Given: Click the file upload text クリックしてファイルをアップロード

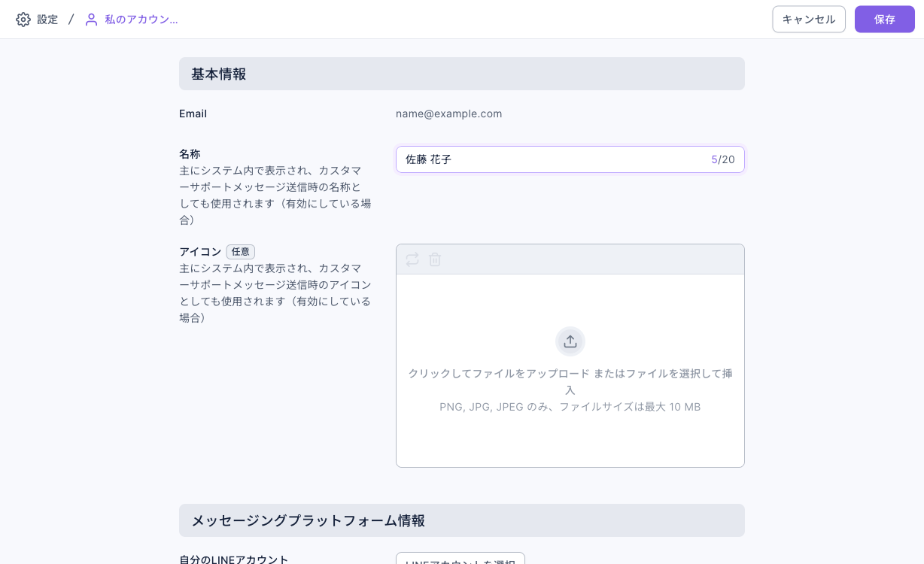Looking at the screenshot, I should tap(499, 374).
